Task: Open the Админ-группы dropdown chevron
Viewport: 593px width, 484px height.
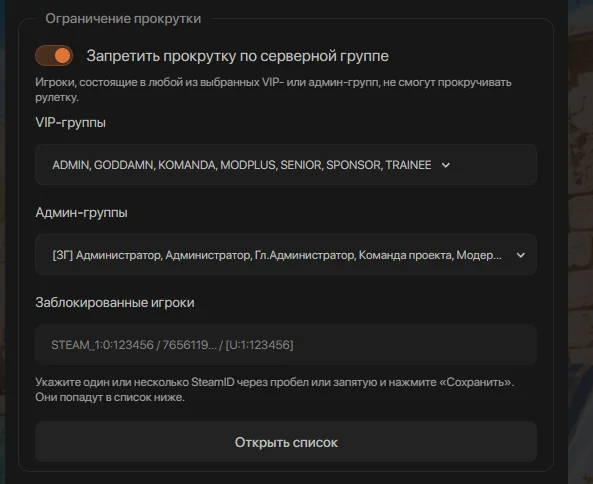Action: [x=521, y=255]
